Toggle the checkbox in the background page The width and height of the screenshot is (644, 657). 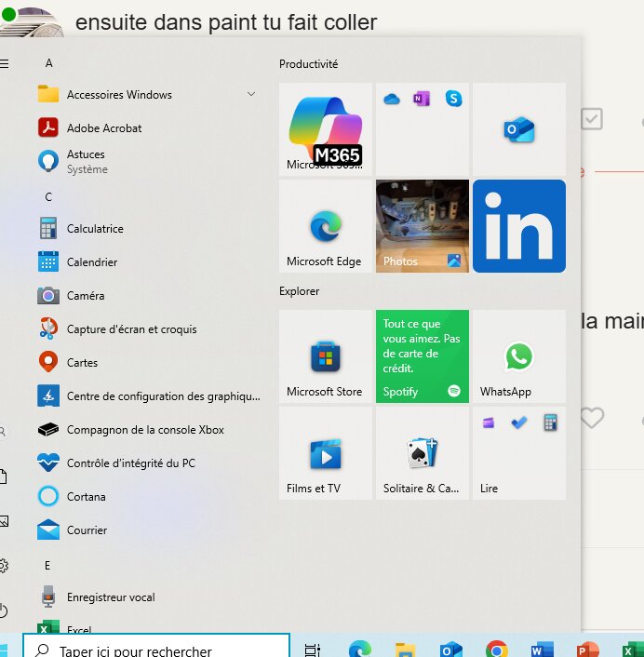point(592,119)
